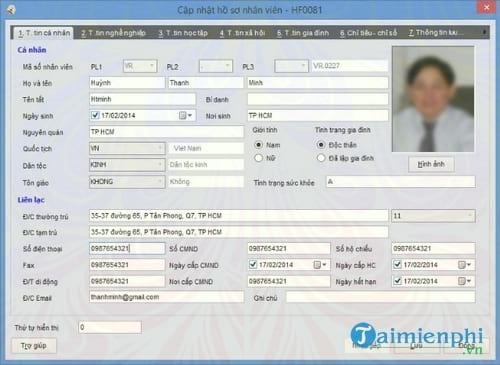Toggle the Ngày sinh date checkbox

95,115
